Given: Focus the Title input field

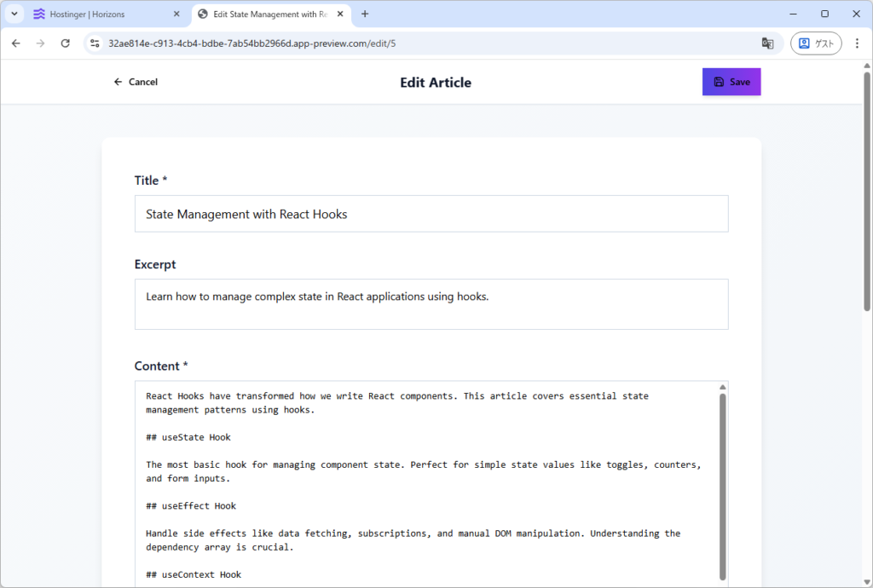Looking at the screenshot, I should coord(431,214).
